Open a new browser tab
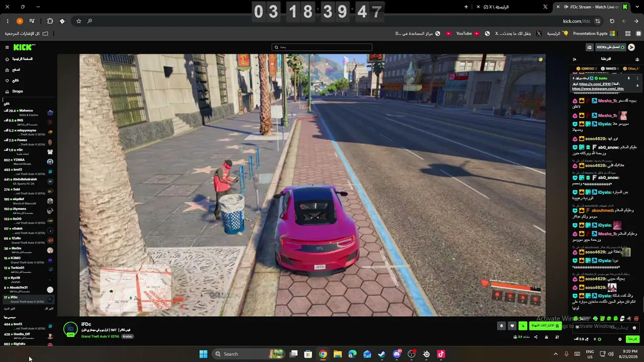Viewport: 644px width, 362px height. 466,7
